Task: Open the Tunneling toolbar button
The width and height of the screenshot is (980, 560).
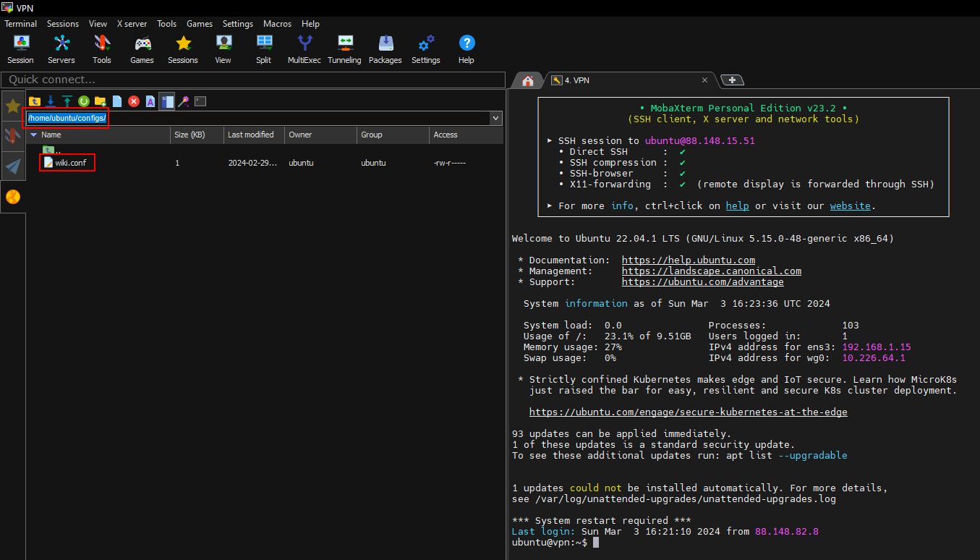Action: [344, 49]
